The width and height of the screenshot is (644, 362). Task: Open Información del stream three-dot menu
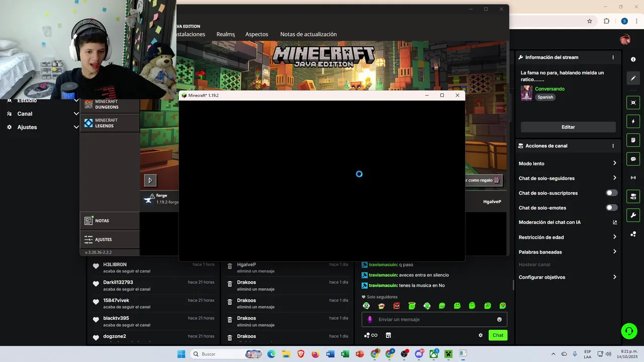click(x=613, y=57)
